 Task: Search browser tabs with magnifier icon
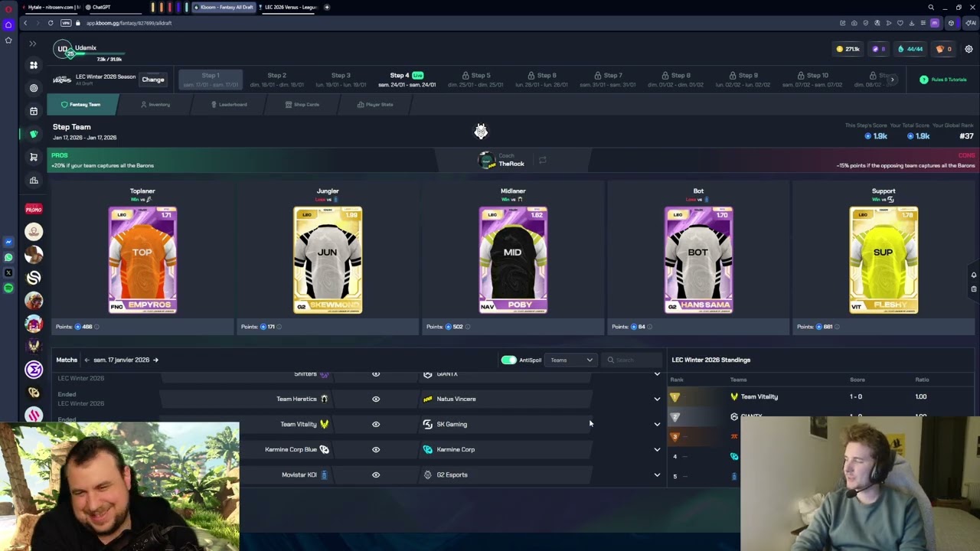(x=931, y=7)
